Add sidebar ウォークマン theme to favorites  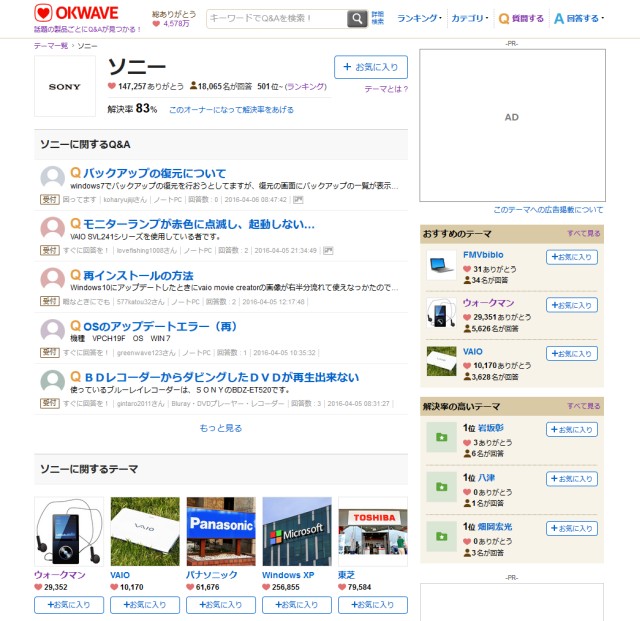(572, 305)
